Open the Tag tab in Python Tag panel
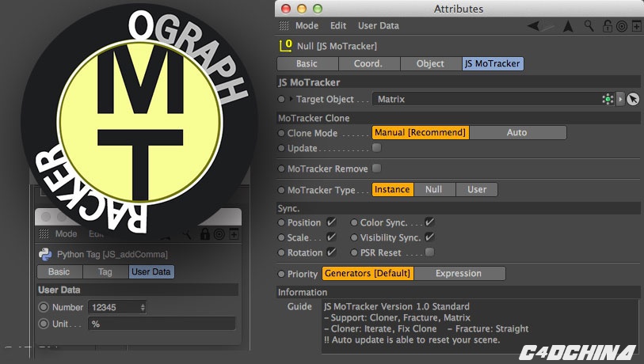This screenshot has height=364, width=644. click(x=105, y=271)
